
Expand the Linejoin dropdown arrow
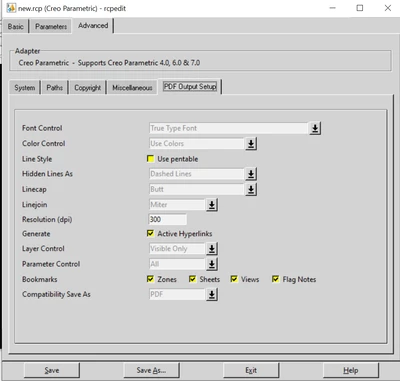tap(212, 205)
